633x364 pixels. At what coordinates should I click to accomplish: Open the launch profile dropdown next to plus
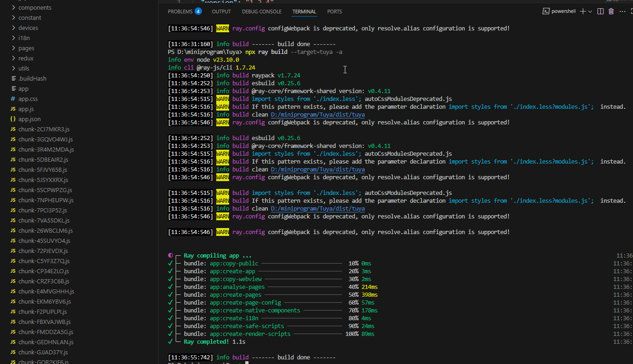click(x=590, y=12)
